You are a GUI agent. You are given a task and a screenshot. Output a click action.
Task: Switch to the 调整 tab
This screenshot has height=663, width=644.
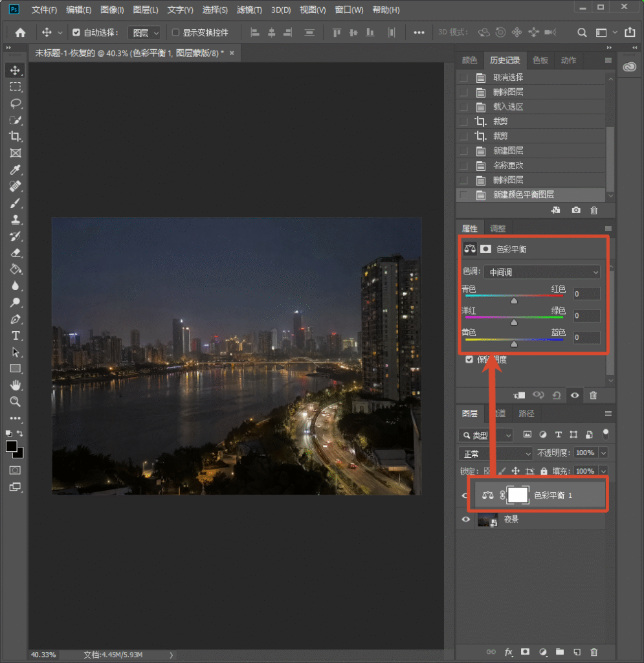pos(498,229)
